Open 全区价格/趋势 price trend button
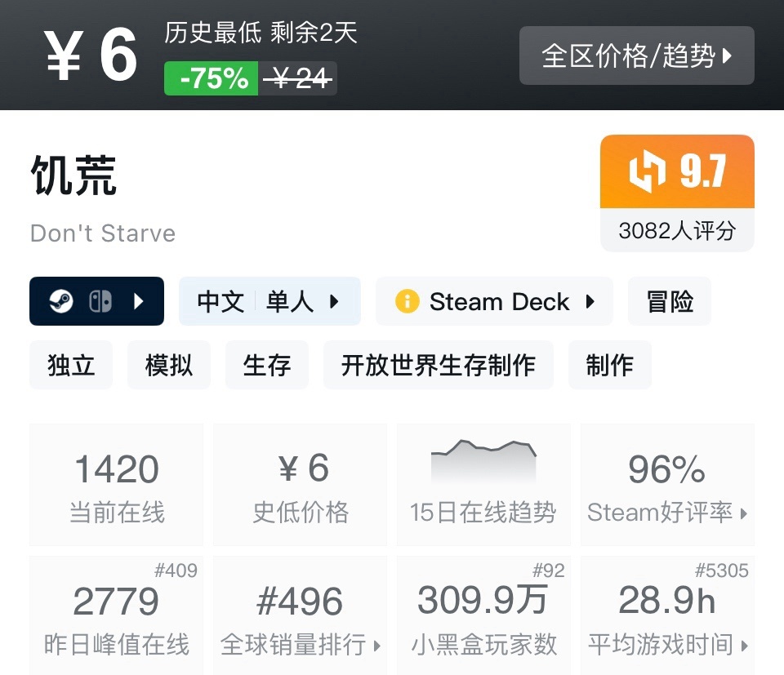The width and height of the screenshot is (784, 675). click(x=636, y=56)
